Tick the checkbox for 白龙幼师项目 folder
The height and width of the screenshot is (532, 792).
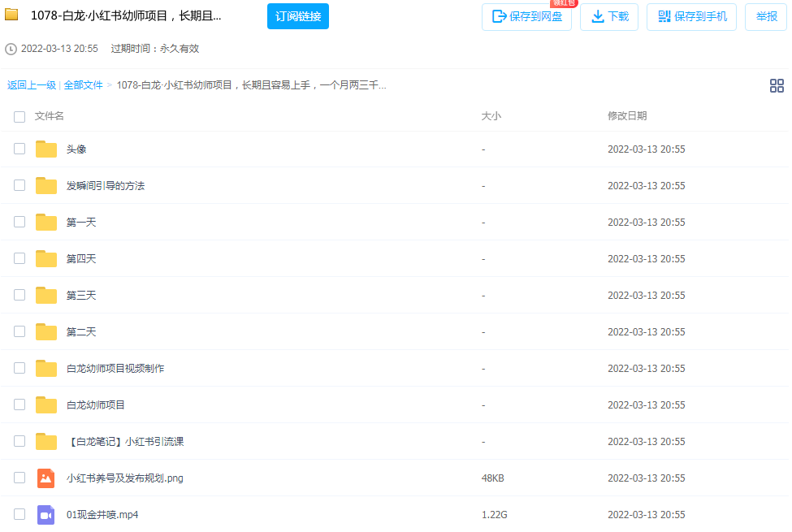[19, 404]
